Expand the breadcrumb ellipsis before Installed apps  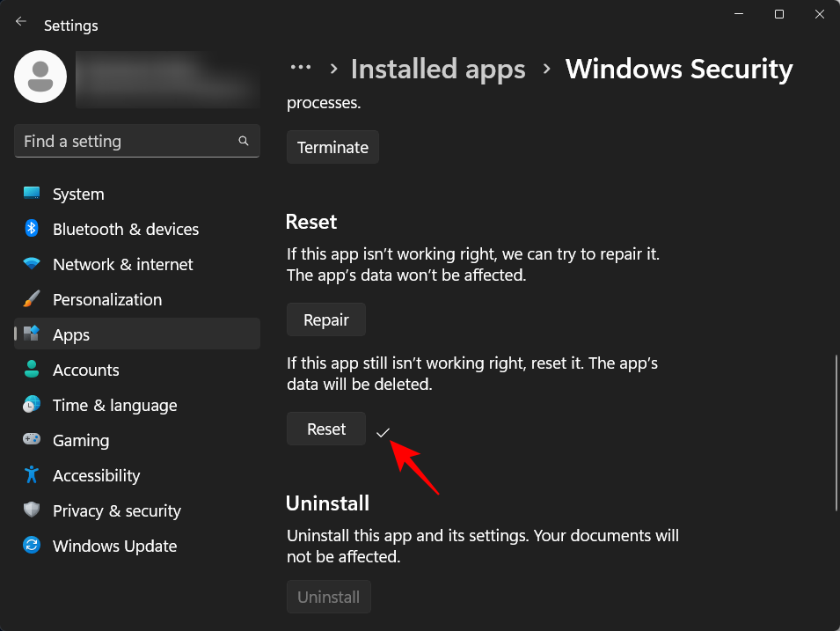pos(301,67)
